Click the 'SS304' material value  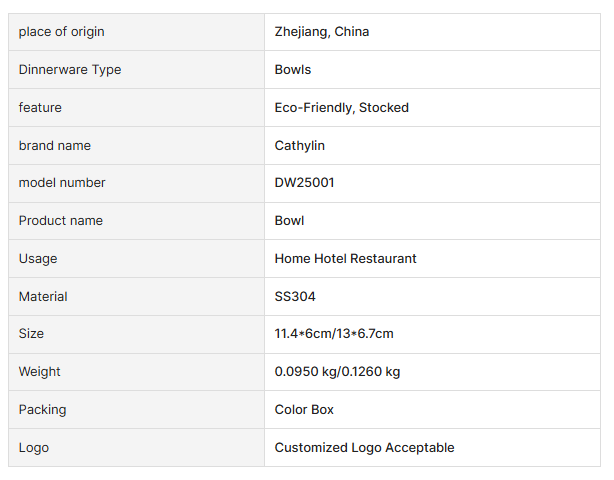(x=295, y=297)
